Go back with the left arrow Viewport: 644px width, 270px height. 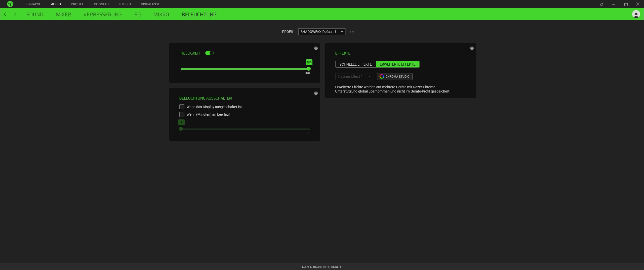pos(6,14)
